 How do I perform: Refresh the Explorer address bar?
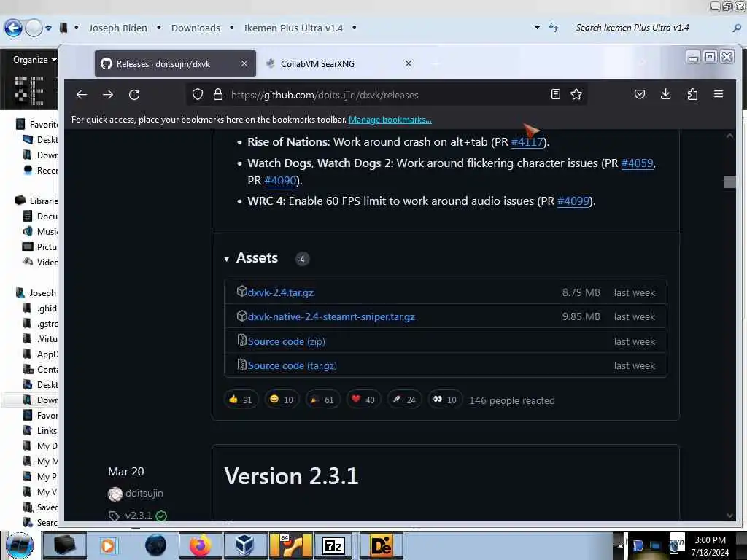click(x=553, y=28)
